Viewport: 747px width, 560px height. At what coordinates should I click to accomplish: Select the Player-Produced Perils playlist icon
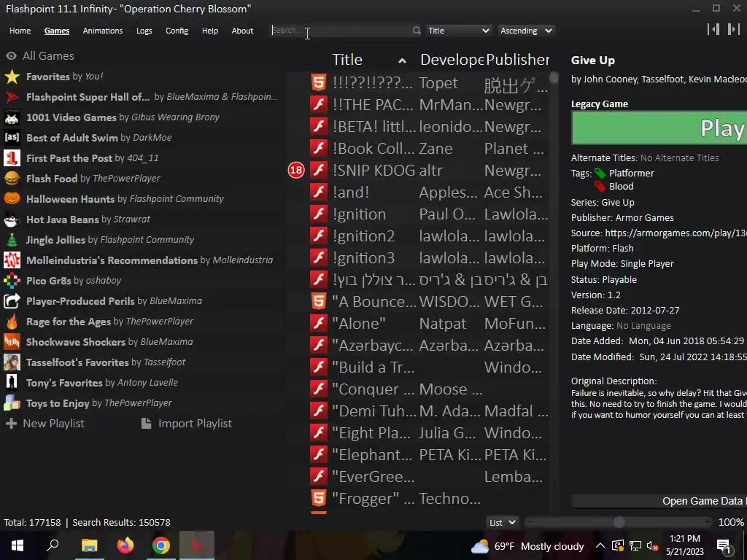12,301
